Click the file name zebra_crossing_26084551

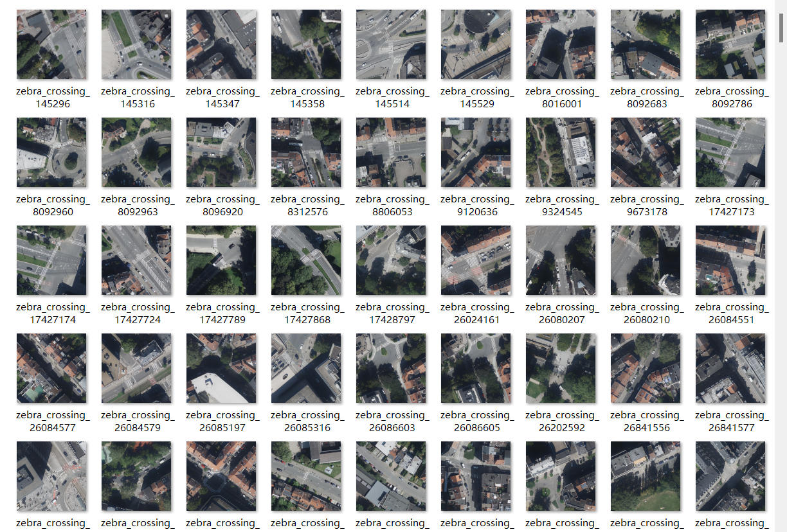[732, 314]
